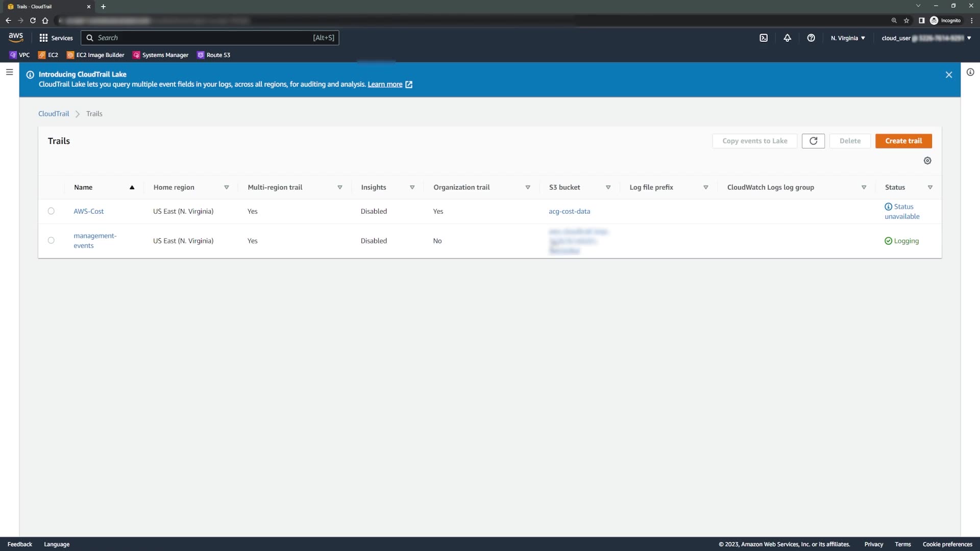This screenshot has width=980, height=551.
Task: Select the management-events trail radio button
Action: coord(51,241)
